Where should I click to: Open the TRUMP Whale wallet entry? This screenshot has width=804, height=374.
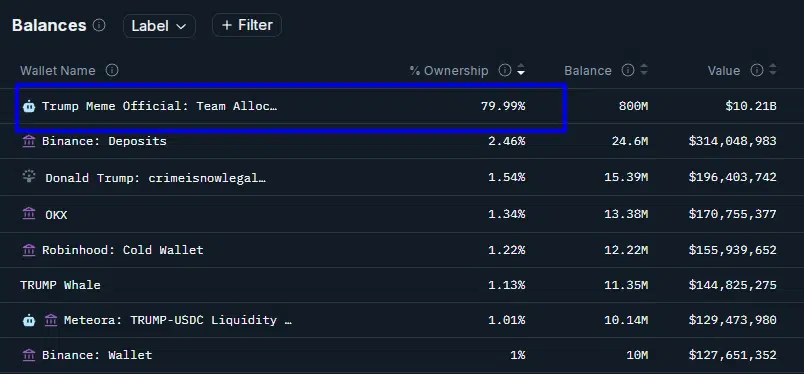pos(61,285)
